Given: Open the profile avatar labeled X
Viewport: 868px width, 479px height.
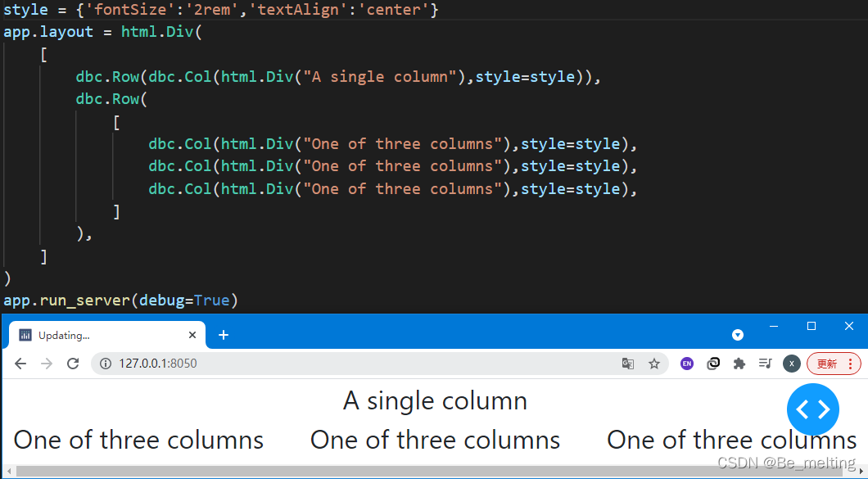Looking at the screenshot, I should click(792, 364).
